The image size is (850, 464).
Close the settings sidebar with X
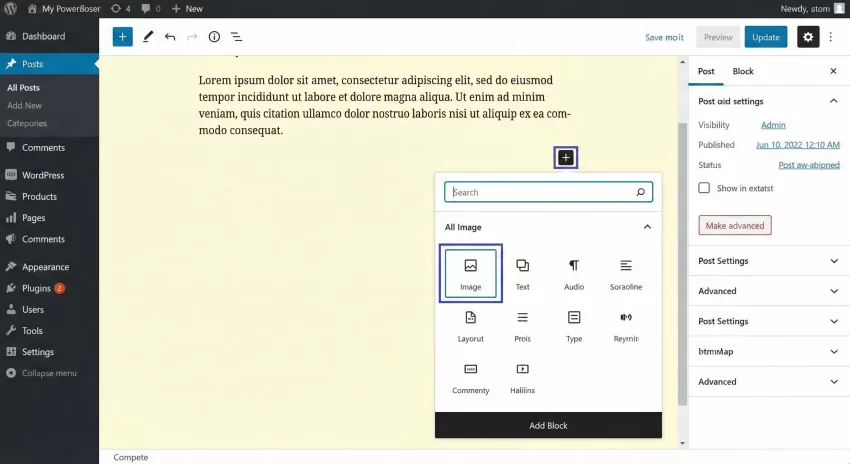[833, 71]
